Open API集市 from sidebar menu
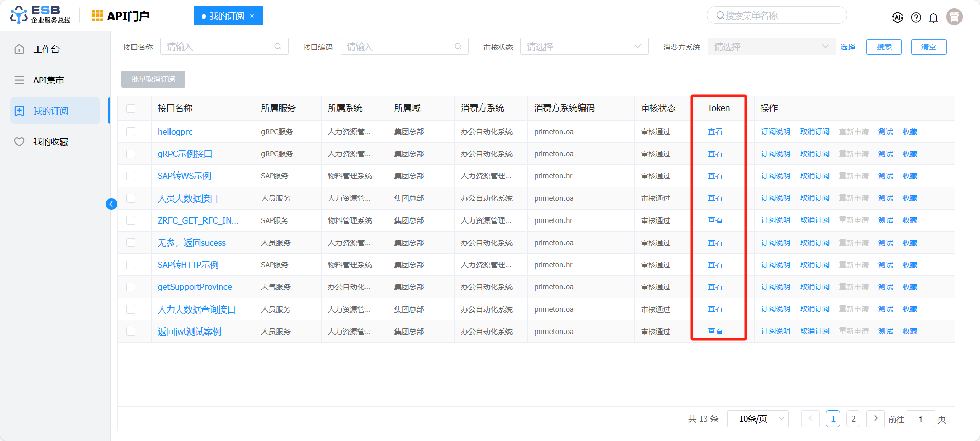Screen dimensions: 980x441 tap(48, 80)
